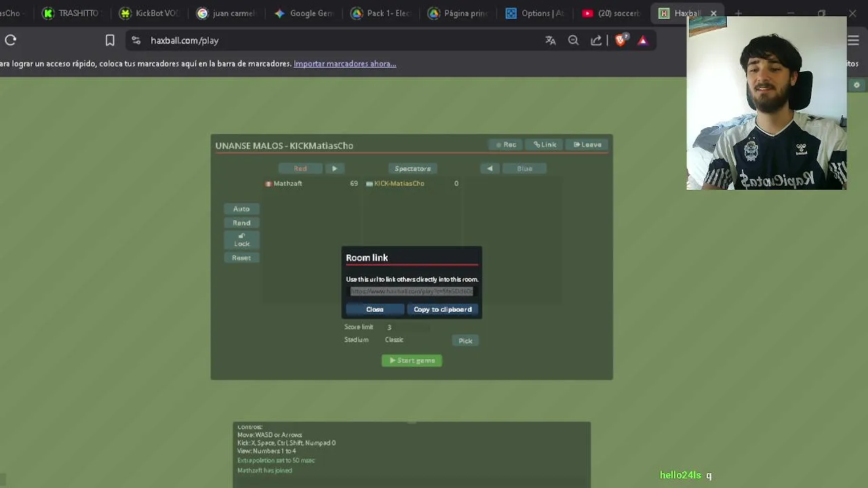Click Pick to choose a stadium
The image size is (868, 488).
[465, 341]
